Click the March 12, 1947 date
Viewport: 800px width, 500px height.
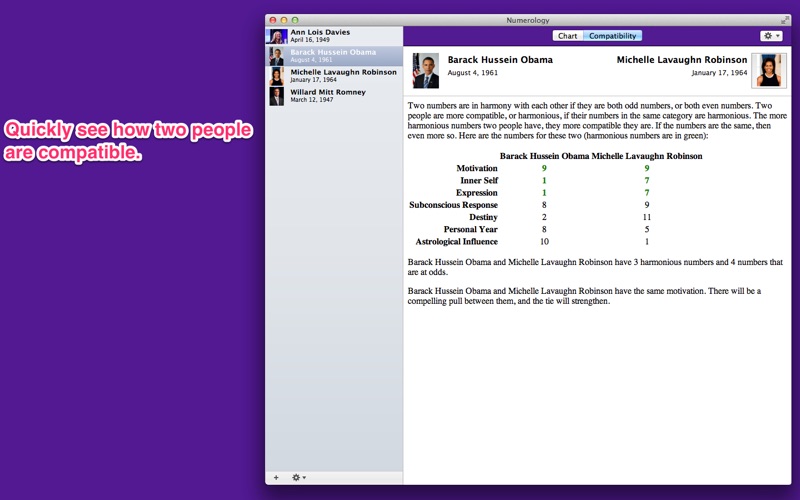click(312, 100)
